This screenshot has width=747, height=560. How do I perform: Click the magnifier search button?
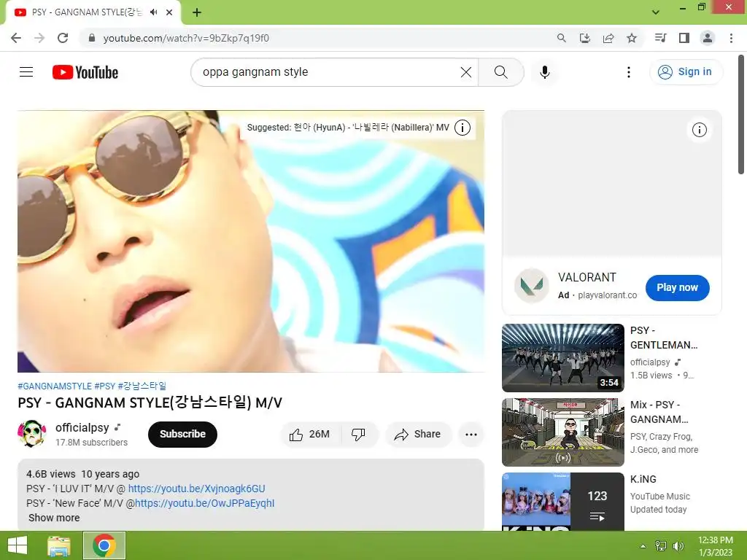tap(500, 72)
